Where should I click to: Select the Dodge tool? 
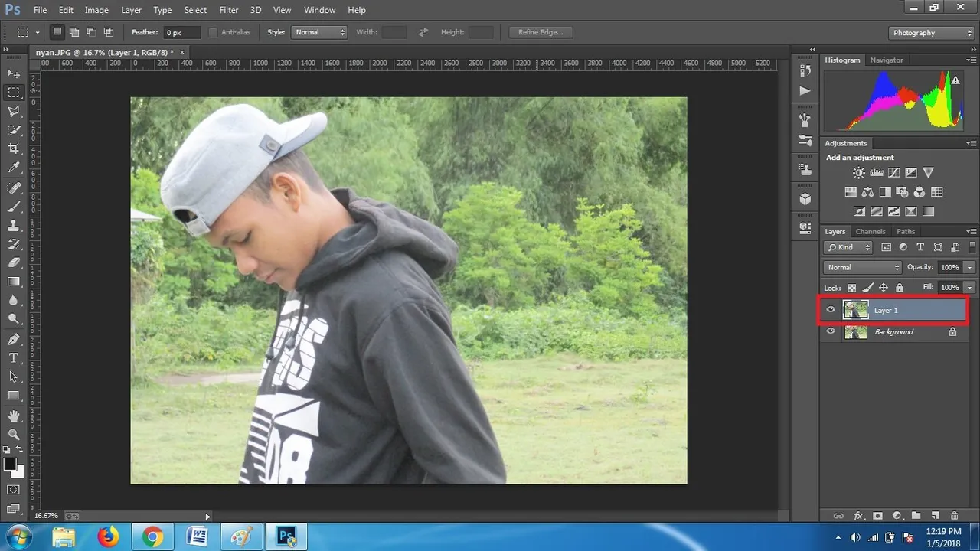pos(14,319)
